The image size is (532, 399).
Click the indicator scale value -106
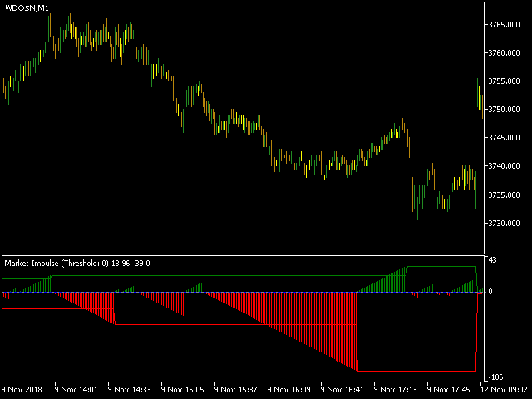pyautogui.click(x=496, y=377)
